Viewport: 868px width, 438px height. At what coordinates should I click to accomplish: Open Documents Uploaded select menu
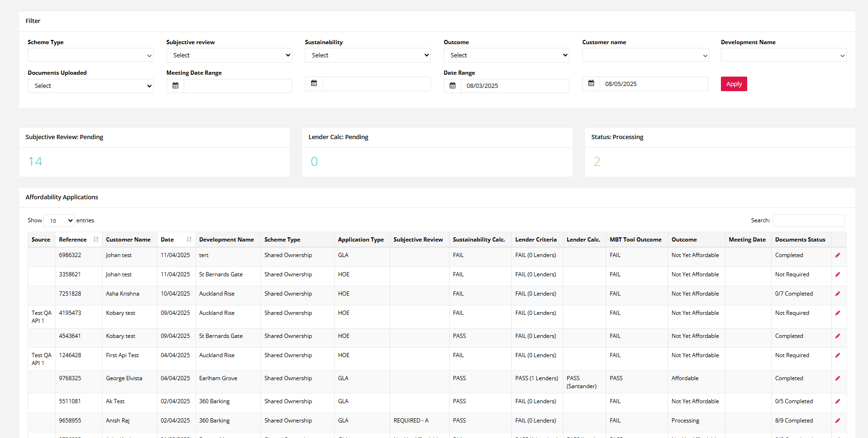pyautogui.click(x=90, y=86)
